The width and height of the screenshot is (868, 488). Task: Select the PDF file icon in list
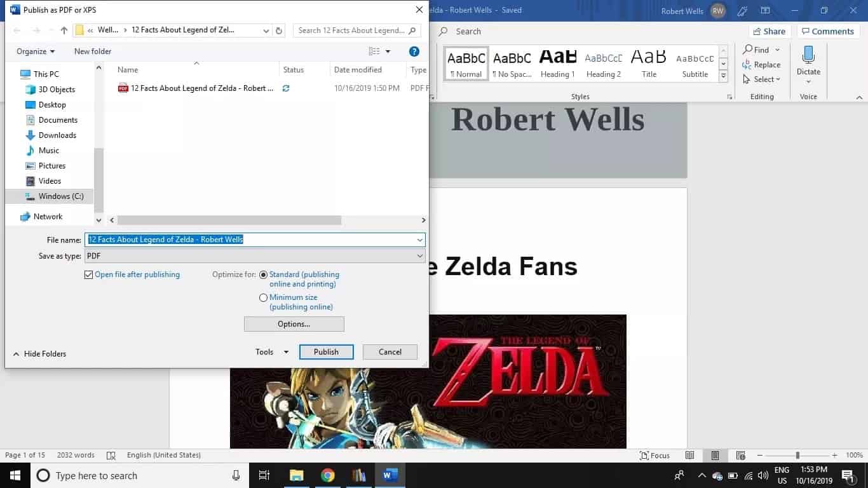[123, 88]
